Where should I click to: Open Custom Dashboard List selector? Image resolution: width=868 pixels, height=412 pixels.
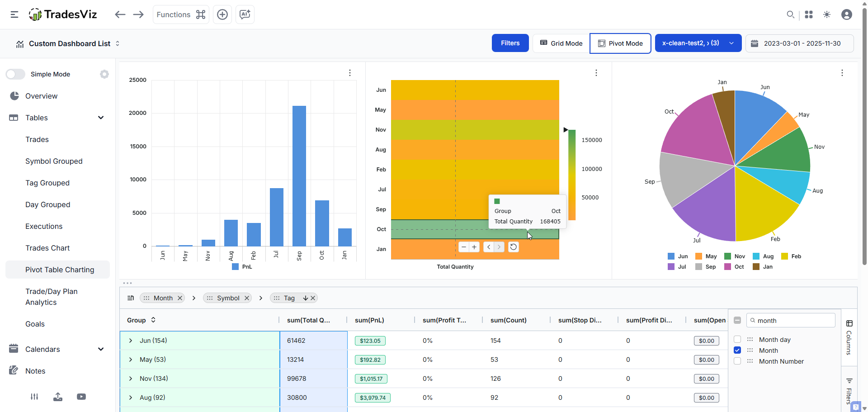point(68,43)
